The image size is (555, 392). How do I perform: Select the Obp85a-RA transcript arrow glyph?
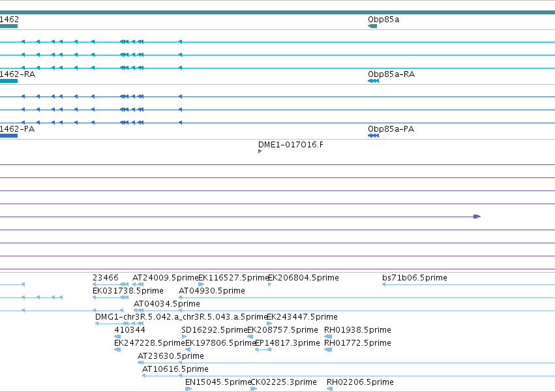tap(374, 81)
